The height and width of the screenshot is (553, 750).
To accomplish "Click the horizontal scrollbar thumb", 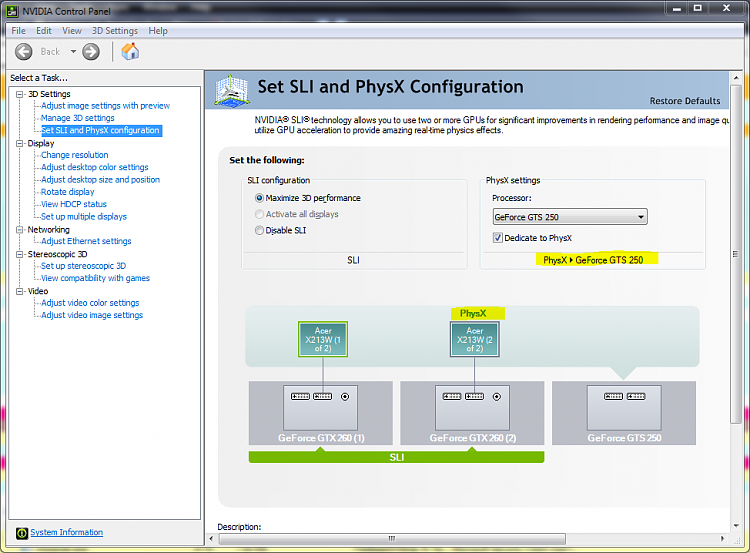I will pos(392,539).
